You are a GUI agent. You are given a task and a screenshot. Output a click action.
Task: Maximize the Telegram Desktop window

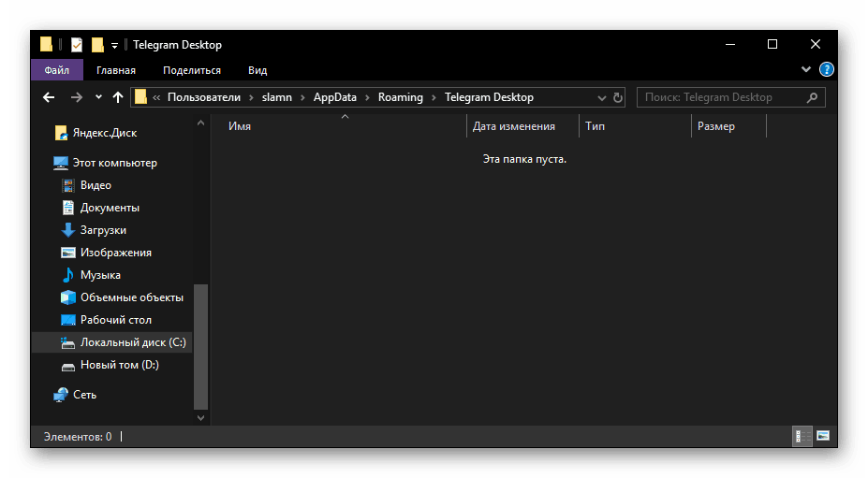click(772, 44)
